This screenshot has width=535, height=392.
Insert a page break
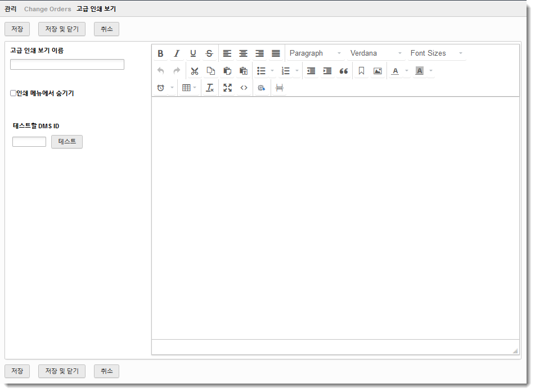pos(280,88)
